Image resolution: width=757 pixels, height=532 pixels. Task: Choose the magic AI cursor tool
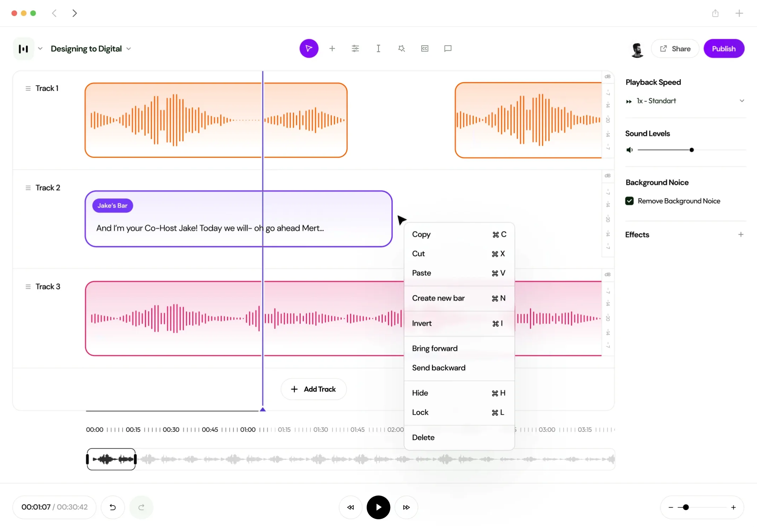tap(401, 48)
